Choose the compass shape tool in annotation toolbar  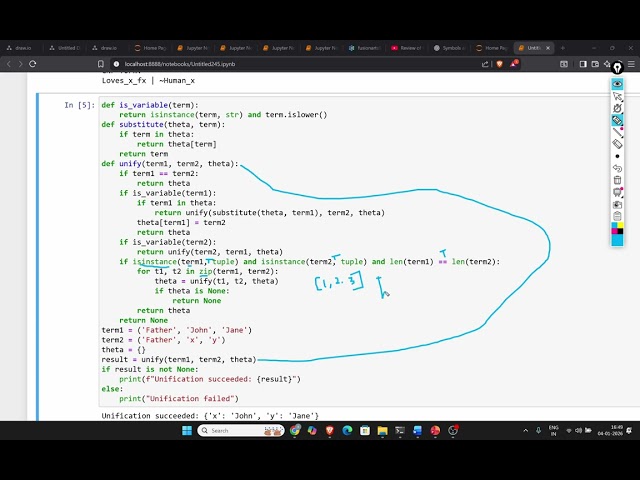point(617,108)
